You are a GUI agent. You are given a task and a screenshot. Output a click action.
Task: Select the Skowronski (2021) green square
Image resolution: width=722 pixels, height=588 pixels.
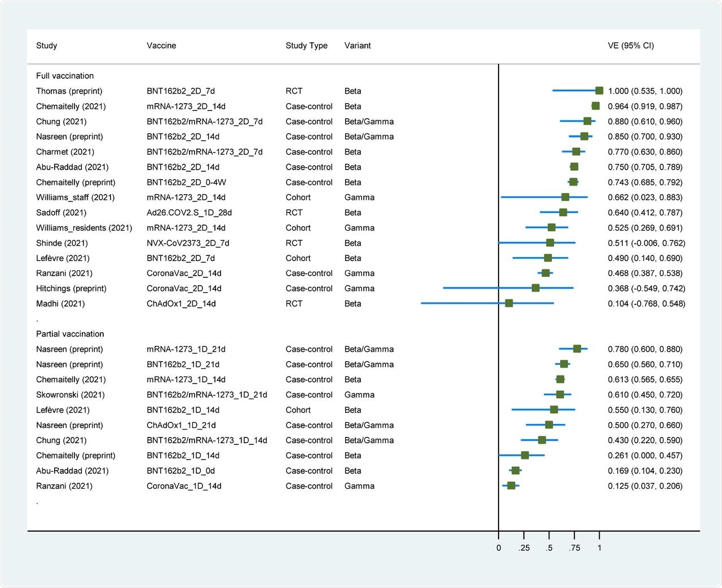[x=559, y=395]
